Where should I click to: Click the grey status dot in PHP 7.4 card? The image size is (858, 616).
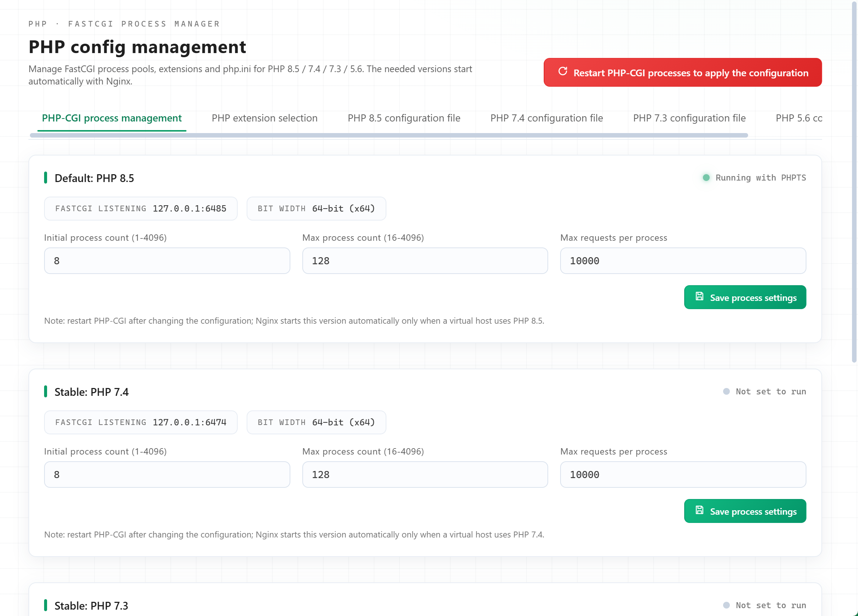(x=726, y=392)
